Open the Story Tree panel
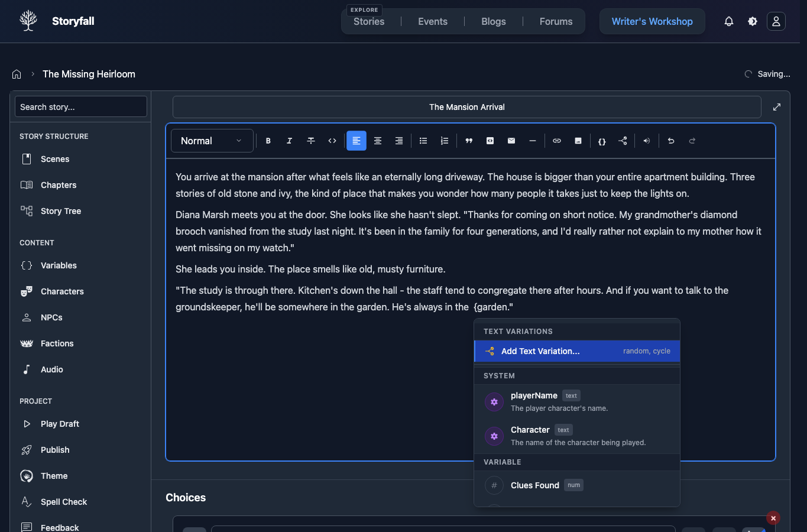807x532 pixels. coord(60,211)
